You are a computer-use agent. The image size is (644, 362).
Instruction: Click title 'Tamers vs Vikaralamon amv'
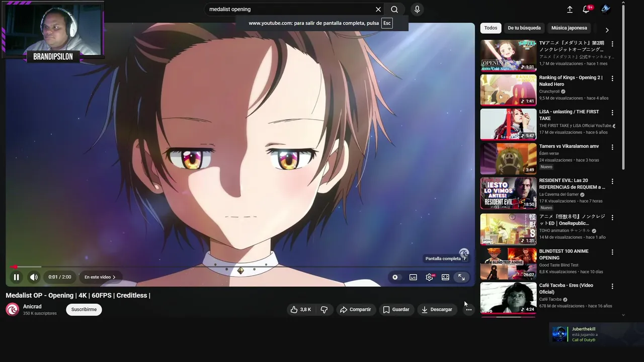pyautogui.click(x=569, y=146)
